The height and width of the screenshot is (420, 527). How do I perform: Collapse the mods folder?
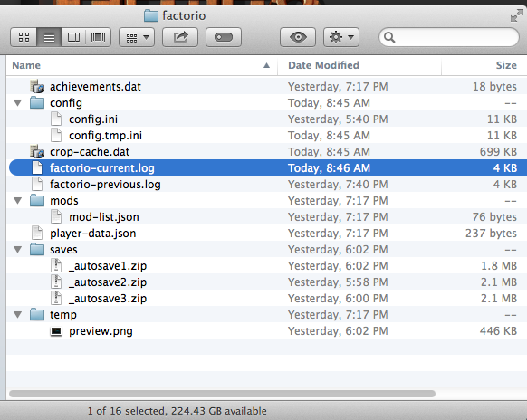(x=18, y=201)
